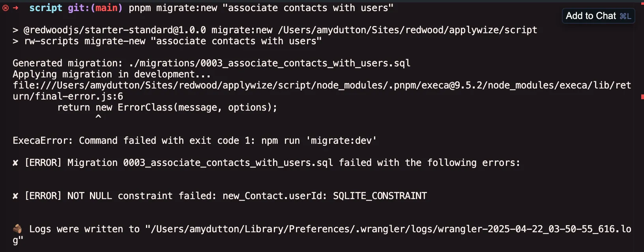Click the ⌘L shortcut hint
Image resolution: width=644 pixels, height=252 pixels.
[x=625, y=16]
